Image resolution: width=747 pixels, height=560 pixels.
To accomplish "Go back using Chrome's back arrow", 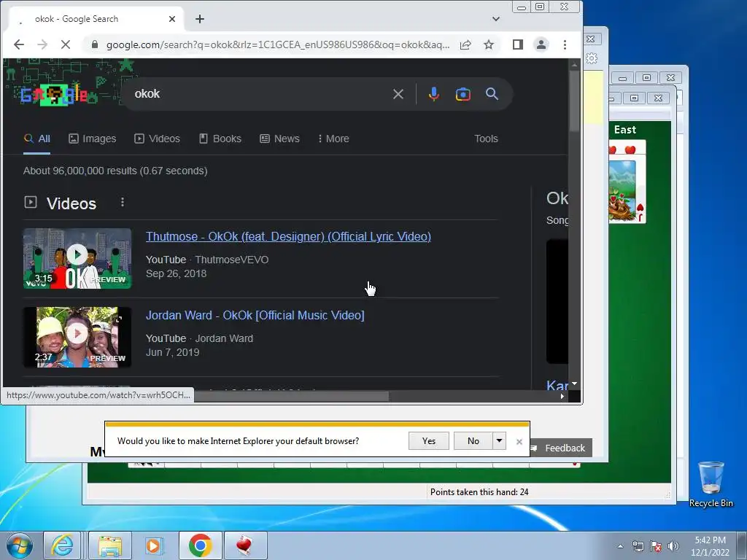I will pyautogui.click(x=18, y=44).
